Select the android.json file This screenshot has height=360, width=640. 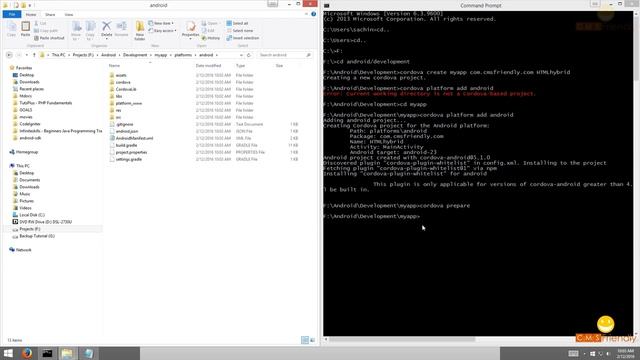click(x=127, y=131)
